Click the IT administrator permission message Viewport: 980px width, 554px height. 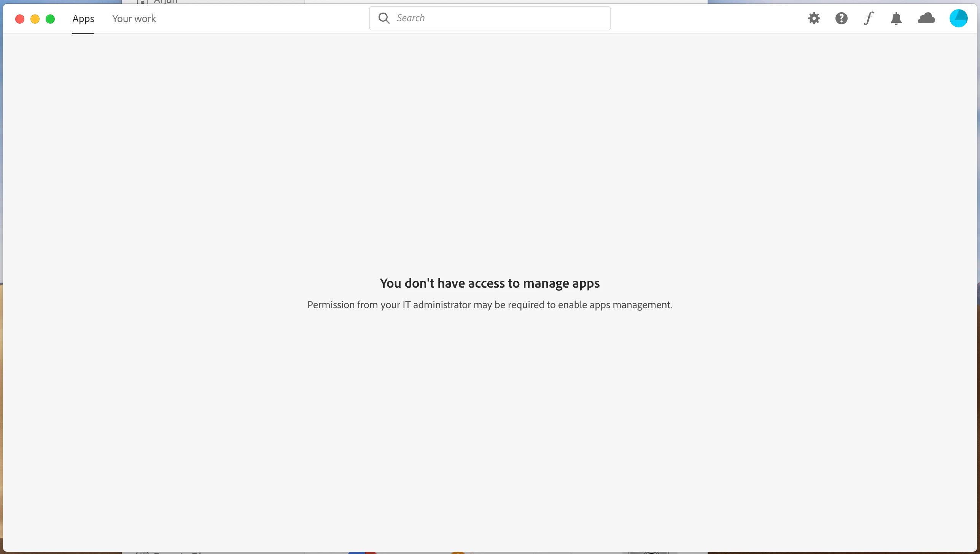point(490,305)
